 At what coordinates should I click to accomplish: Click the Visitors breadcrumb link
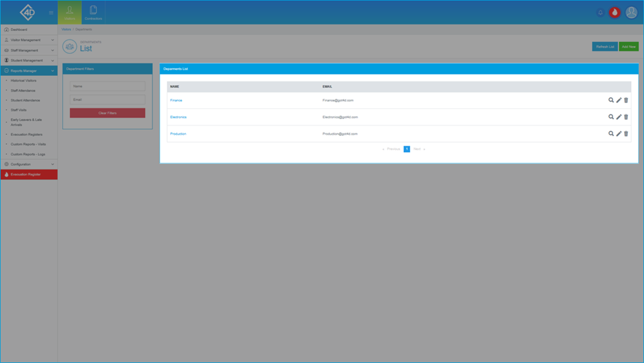[x=66, y=29]
